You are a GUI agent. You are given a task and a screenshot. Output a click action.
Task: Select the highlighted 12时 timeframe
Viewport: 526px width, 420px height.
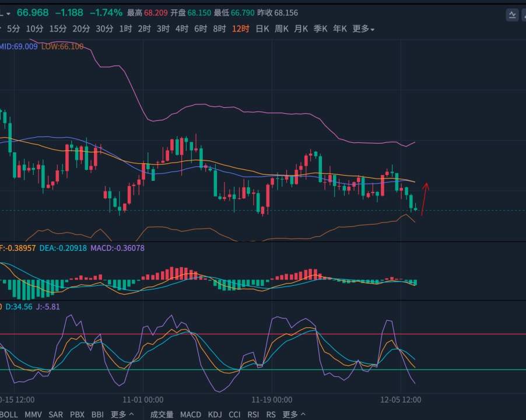click(x=240, y=29)
